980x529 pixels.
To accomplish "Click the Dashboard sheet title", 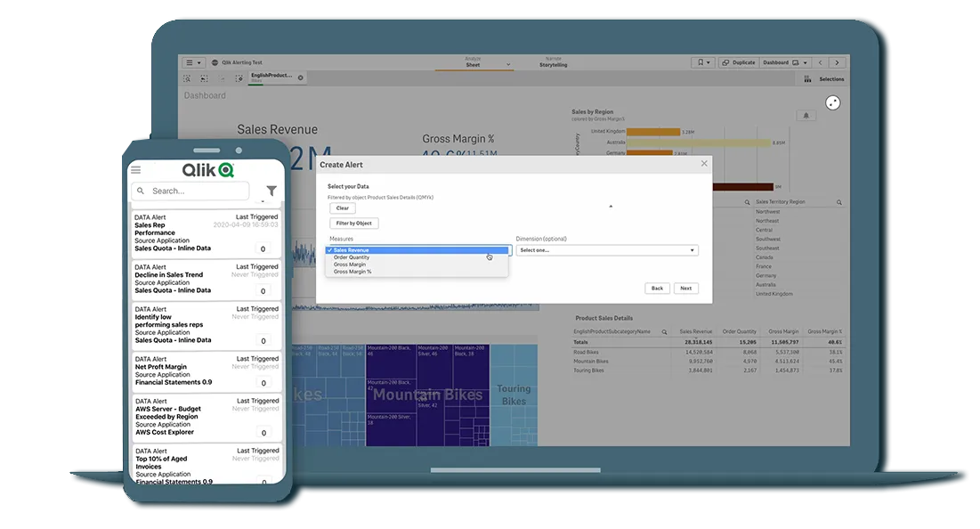I will [x=205, y=95].
